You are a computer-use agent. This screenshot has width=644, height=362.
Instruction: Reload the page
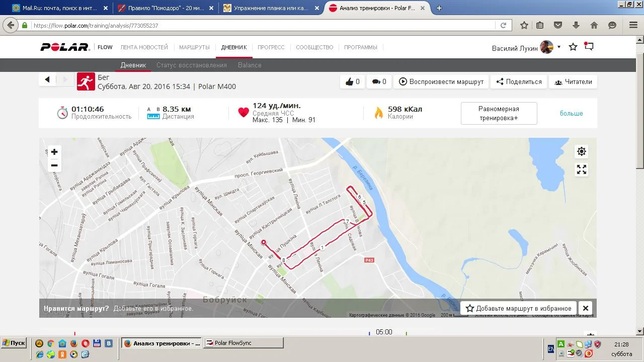click(x=503, y=26)
